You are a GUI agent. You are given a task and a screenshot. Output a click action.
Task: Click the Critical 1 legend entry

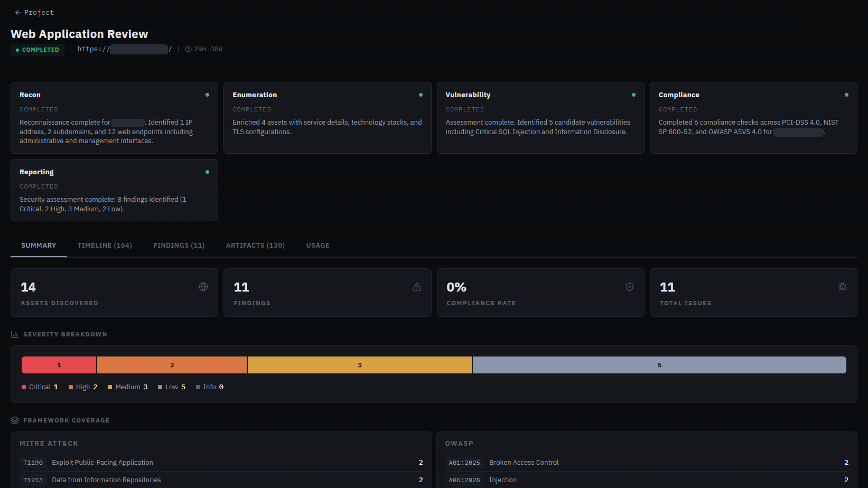(40, 387)
